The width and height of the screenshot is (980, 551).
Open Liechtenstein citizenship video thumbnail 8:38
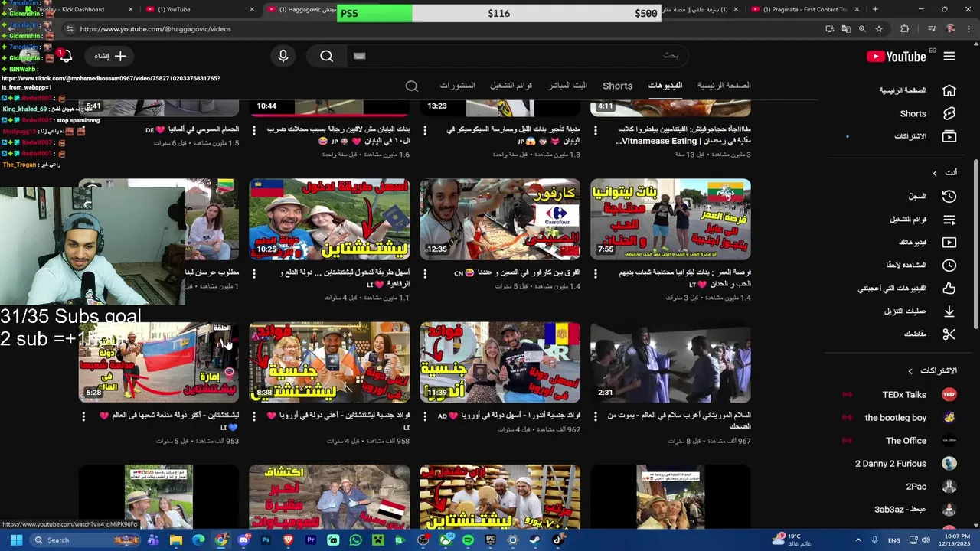(x=329, y=363)
